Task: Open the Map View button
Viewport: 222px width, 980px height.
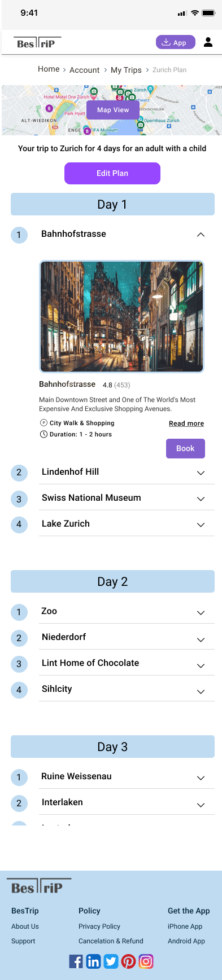Action: (113, 110)
